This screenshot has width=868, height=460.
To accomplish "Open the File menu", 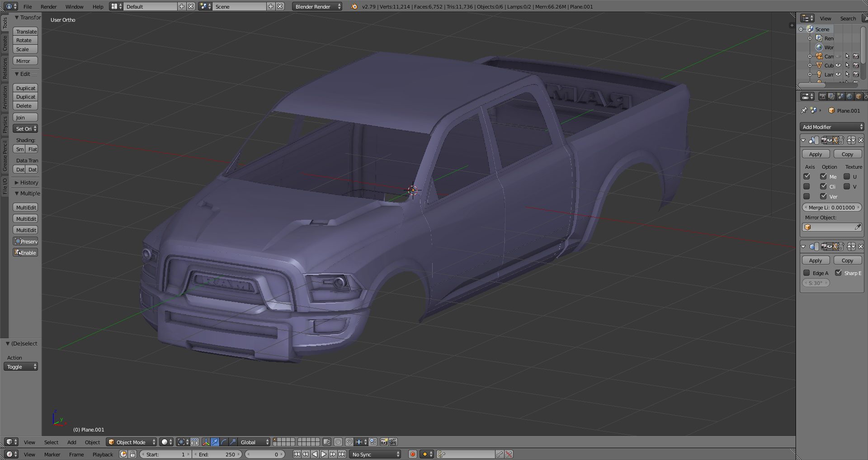I will 28,6.
